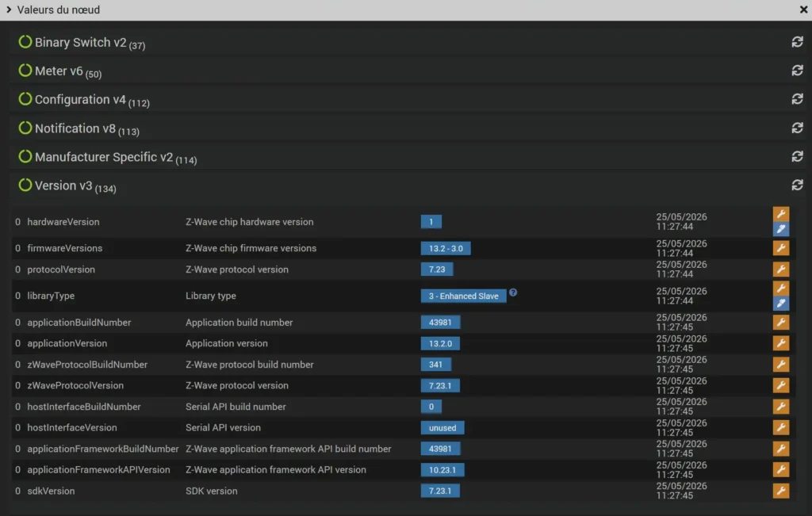Image resolution: width=812 pixels, height=516 pixels.
Task: Refresh the Meter v6 values
Action: (797, 71)
